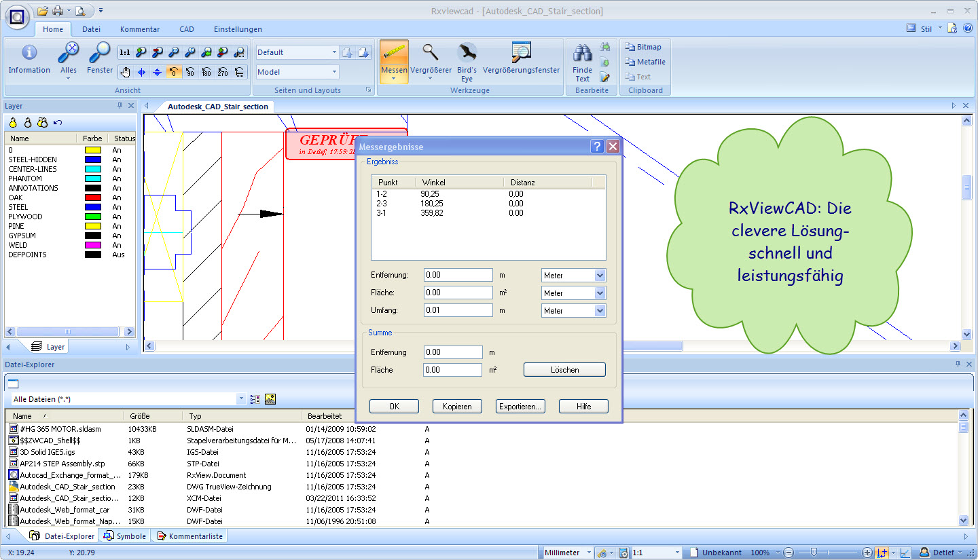Open the Alle Dateien file filter dropdown

click(x=241, y=399)
